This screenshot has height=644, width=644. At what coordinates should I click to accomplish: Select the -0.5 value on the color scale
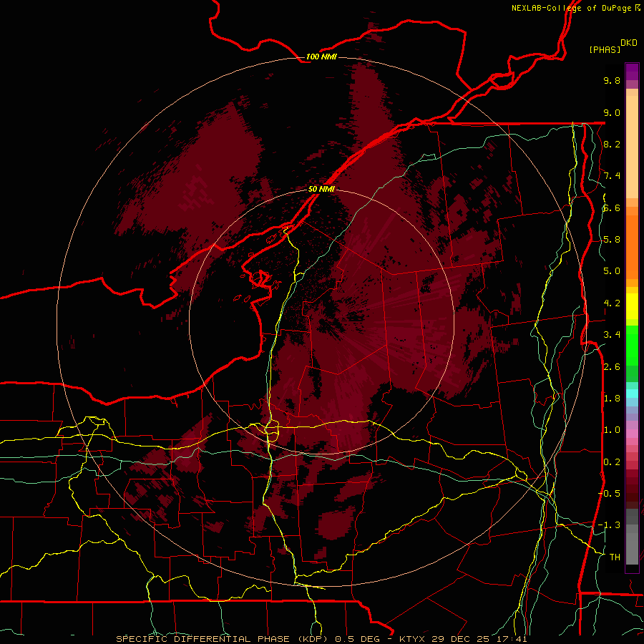click(x=610, y=494)
